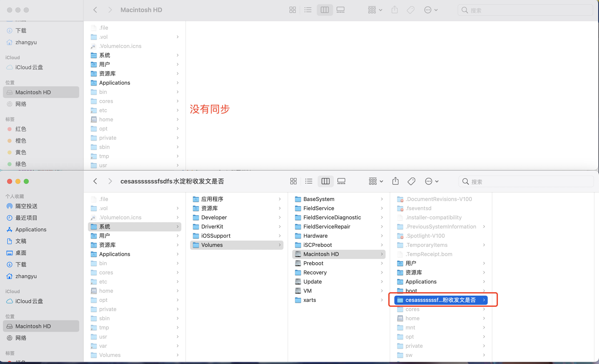Expand the Volumes folder chevron

click(279, 245)
